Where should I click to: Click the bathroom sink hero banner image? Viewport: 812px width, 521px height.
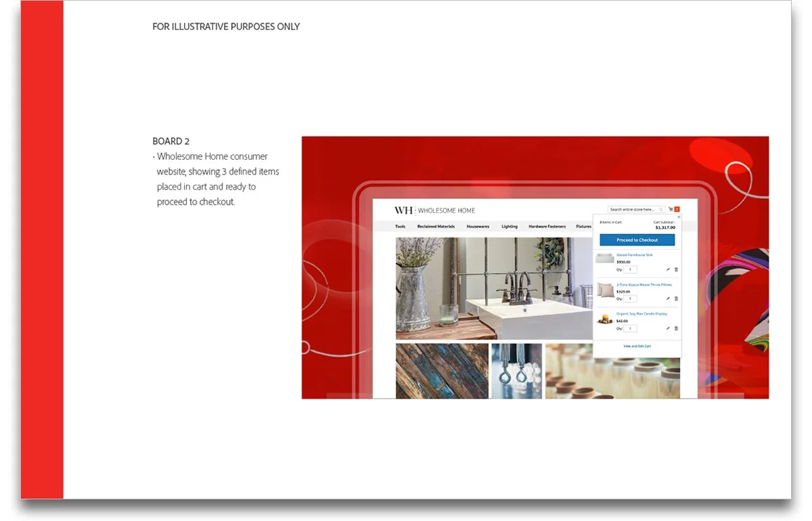tap(494, 288)
